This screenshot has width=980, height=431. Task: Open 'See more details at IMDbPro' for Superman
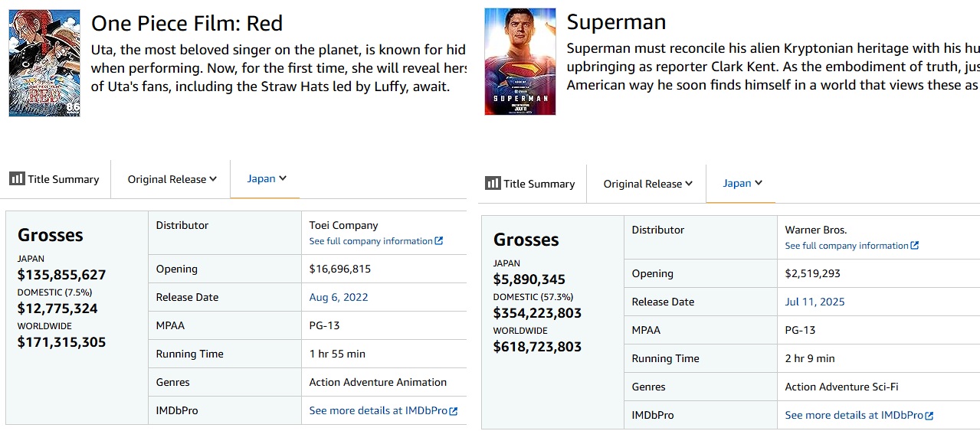854,415
